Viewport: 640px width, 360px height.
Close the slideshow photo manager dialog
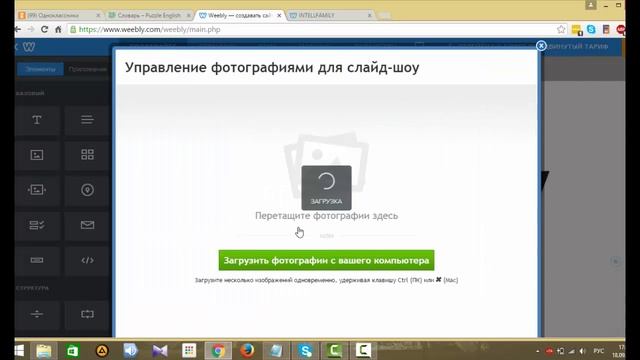tap(541, 46)
